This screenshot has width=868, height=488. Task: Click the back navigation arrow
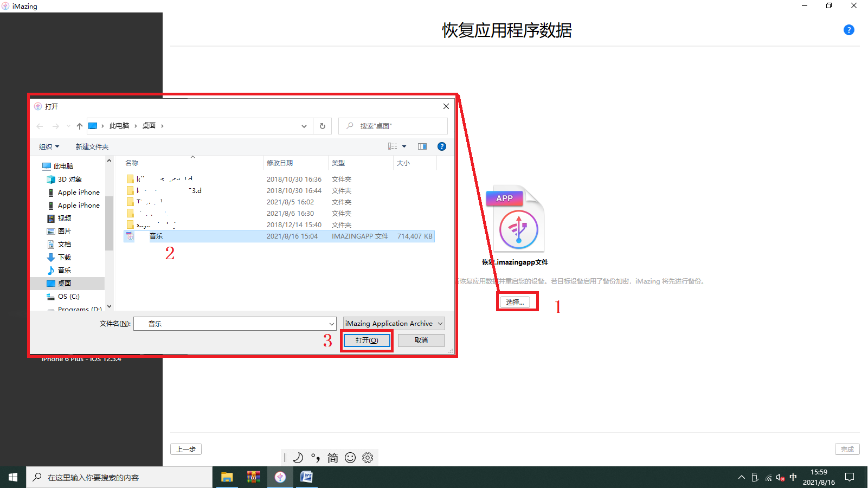pos(40,126)
